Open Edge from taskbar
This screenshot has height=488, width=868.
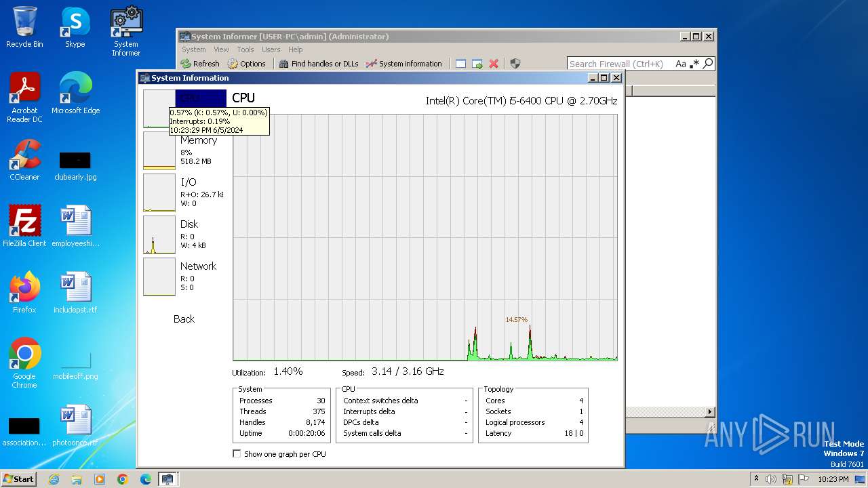click(146, 479)
